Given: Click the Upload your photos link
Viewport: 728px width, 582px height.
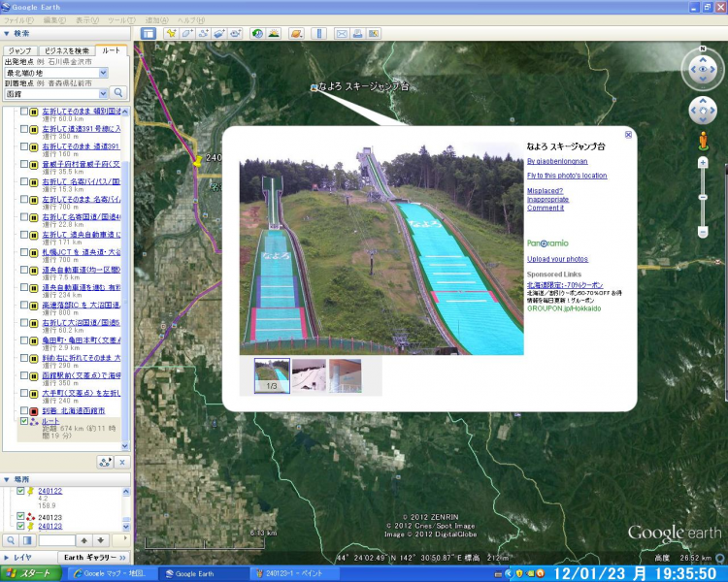Looking at the screenshot, I should tap(557, 259).
